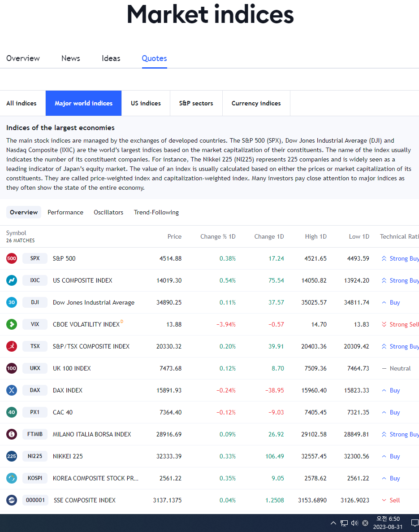The image size is (419, 532).
Task: Open the FTMIB ticker badge
Action: [35, 434]
